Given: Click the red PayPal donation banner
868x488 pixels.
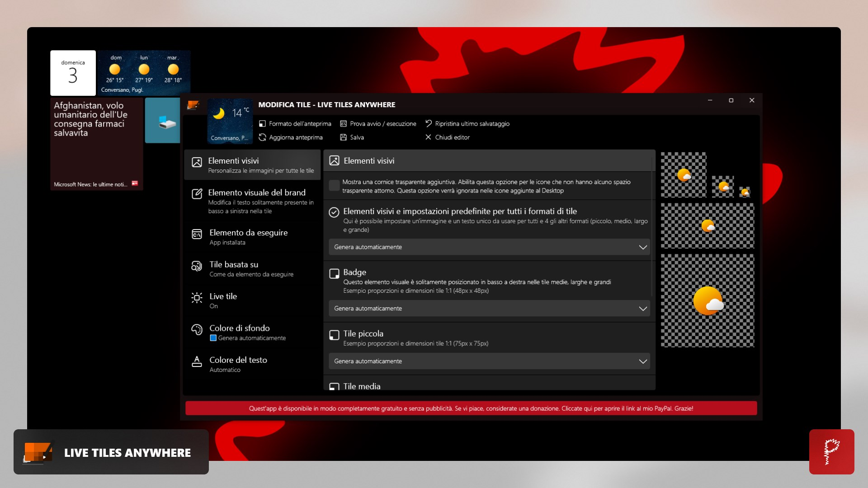Looking at the screenshot, I should click(471, 408).
